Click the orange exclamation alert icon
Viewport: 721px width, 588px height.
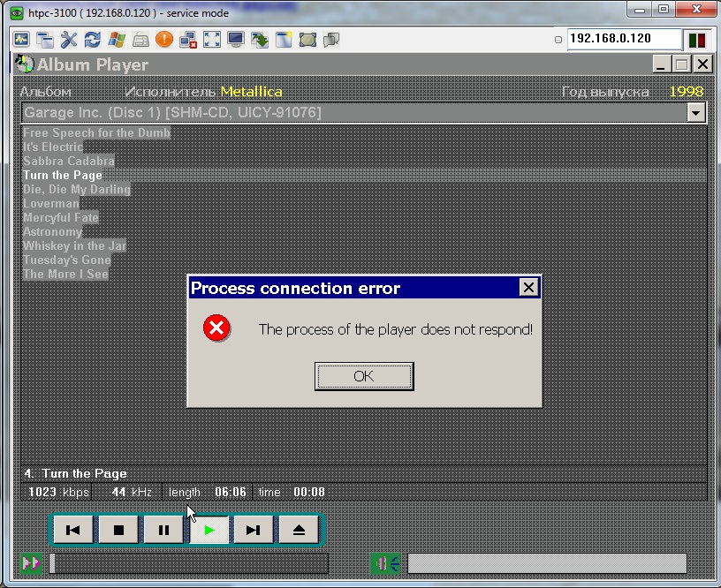click(x=164, y=40)
